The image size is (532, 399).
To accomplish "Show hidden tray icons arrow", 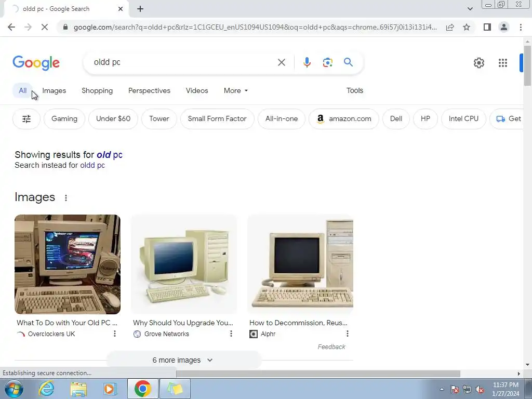I will click(x=442, y=390).
